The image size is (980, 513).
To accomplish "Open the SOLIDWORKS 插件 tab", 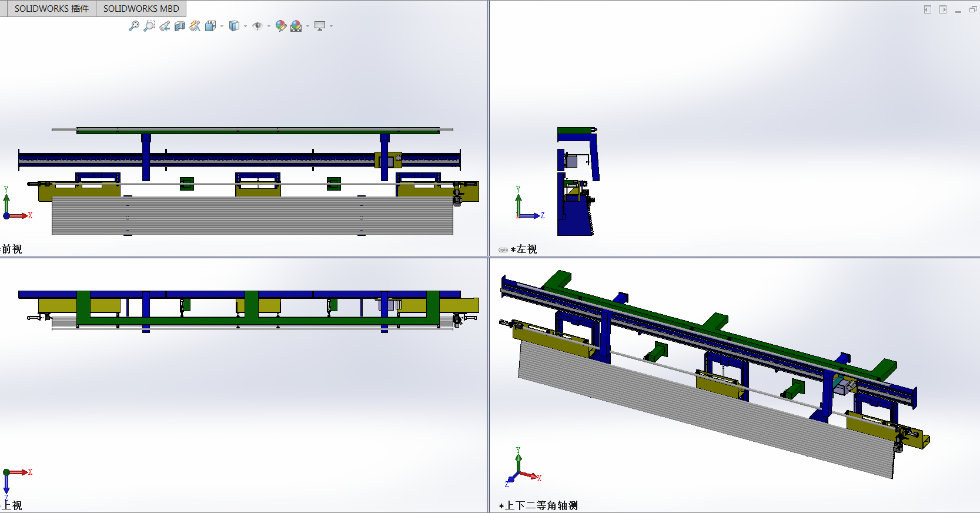I will pyautogui.click(x=51, y=8).
